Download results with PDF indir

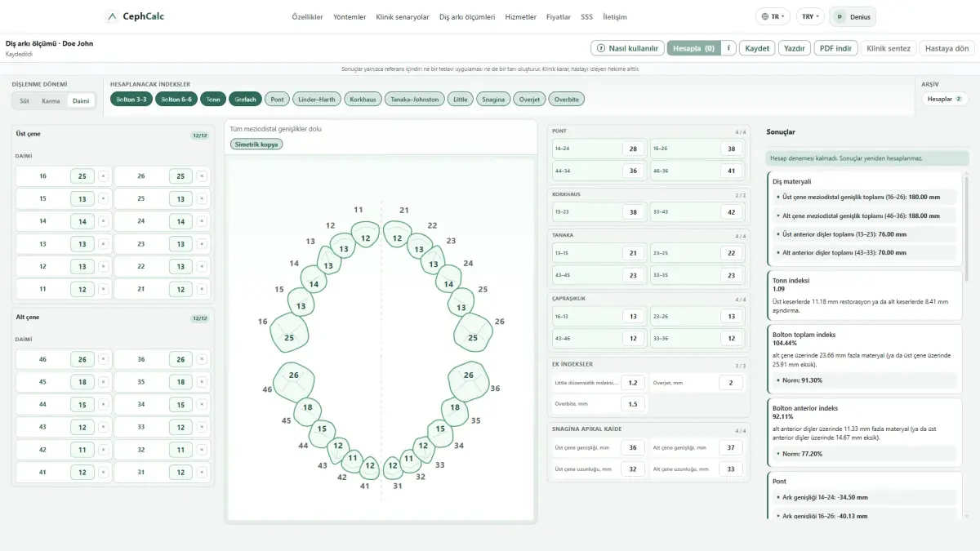(x=835, y=48)
